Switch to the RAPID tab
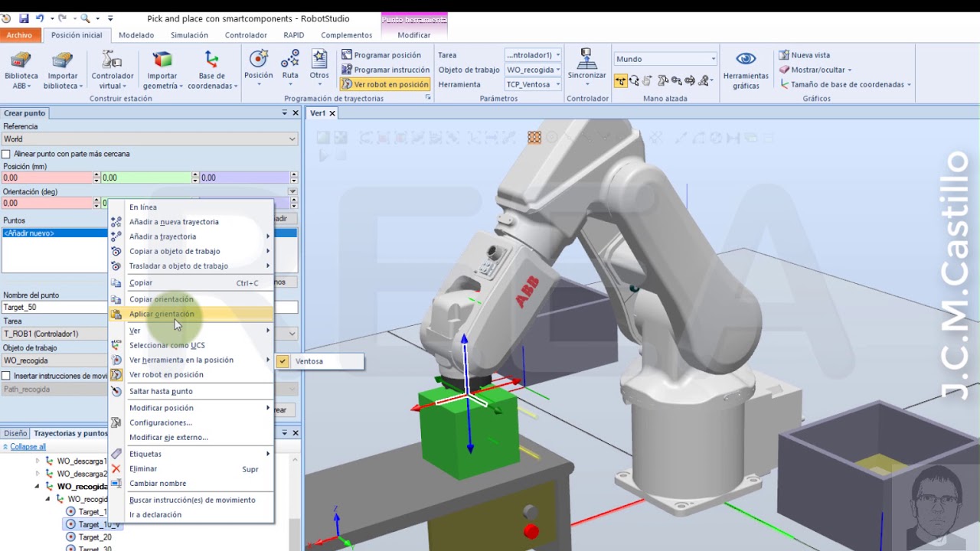This screenshot has height=551, width=980. (x=294, y=35)
